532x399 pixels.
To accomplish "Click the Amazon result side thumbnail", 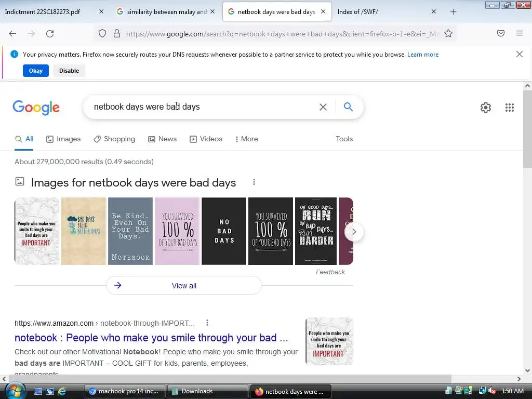I will 329,341.
